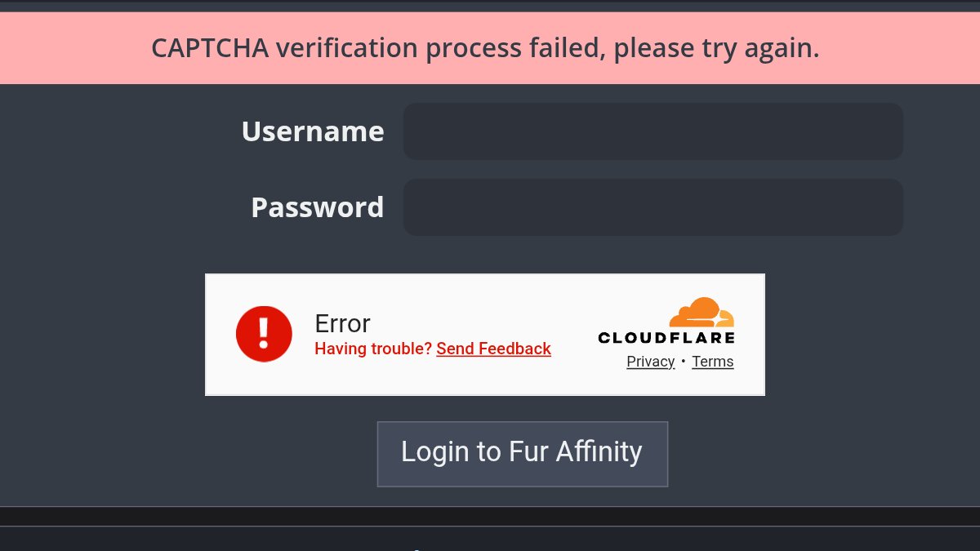The width and height of the screenshot is (980, 551).
Task: Open Cloudflare's Terms link
Action: (712, 362)
